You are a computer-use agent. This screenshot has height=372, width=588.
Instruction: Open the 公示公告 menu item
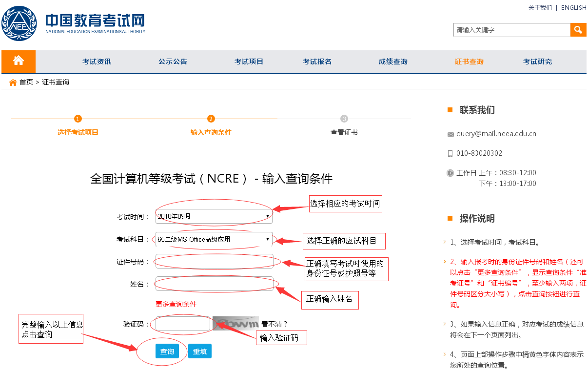point(173,62)
